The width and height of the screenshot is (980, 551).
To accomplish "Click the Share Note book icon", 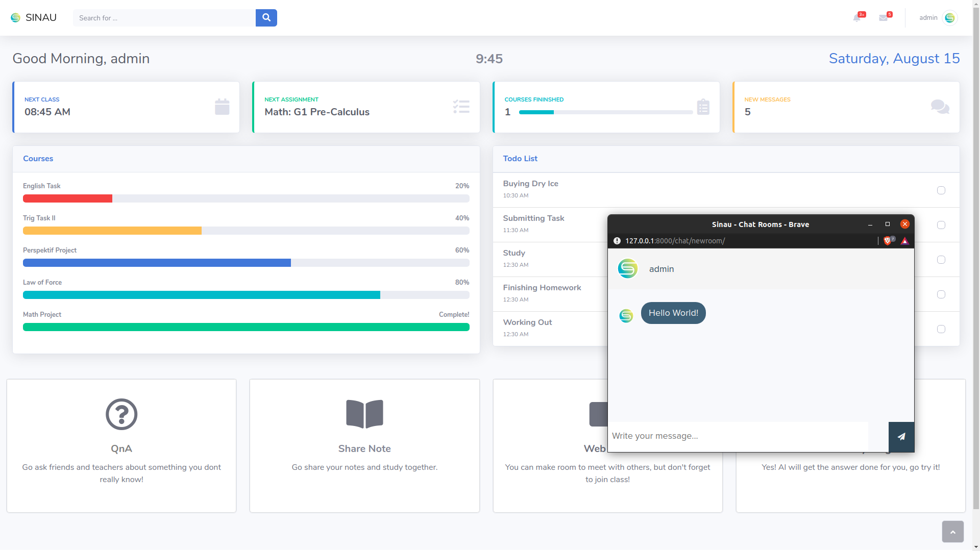I will (364, 414).
